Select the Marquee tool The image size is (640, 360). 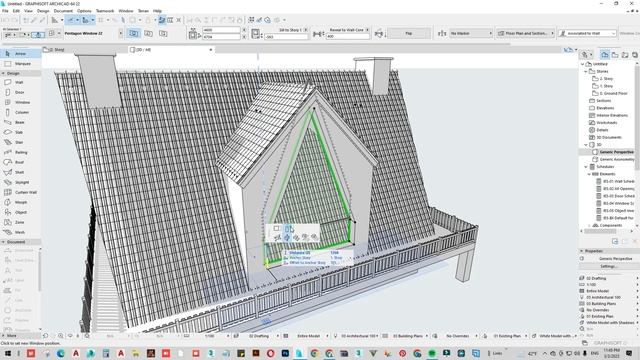pyautogui.click(x=20, y=64)
